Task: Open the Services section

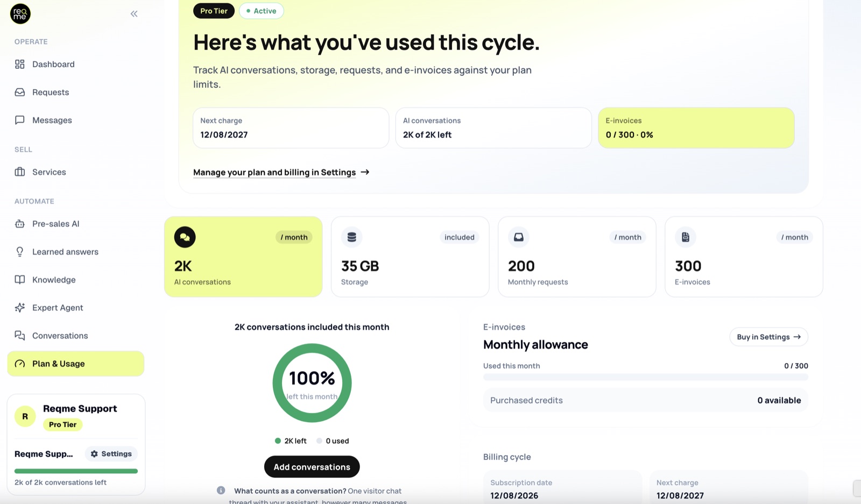Action: (x=75, y=172)
